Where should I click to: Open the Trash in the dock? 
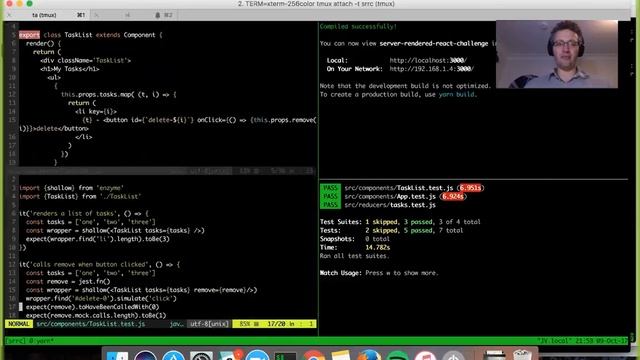tap(522, 356)
